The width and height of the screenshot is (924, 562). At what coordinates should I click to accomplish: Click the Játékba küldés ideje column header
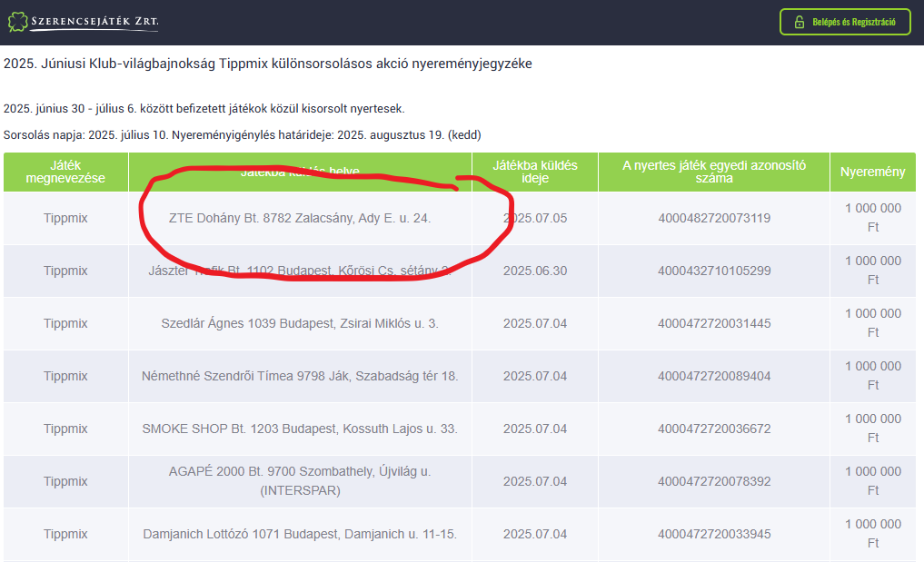(535, 172)
